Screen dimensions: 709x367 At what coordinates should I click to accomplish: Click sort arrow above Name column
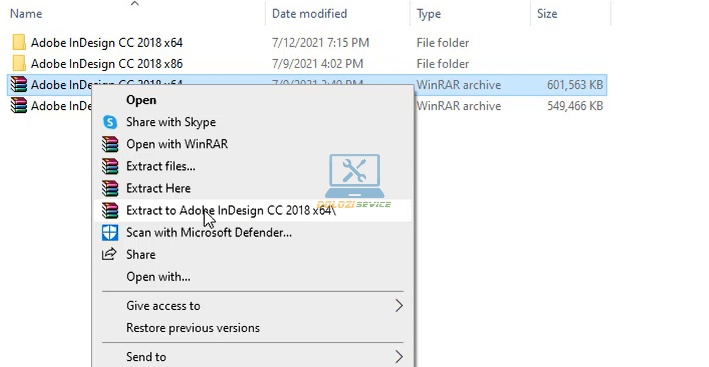135,4
